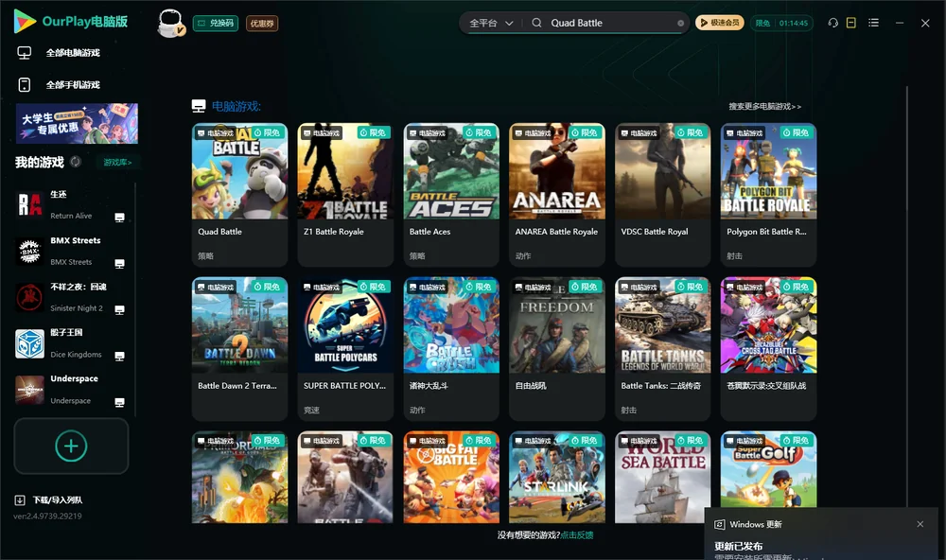Click the add game plus button
Viewport: 946px width, 560px height.
coord(71,446)
